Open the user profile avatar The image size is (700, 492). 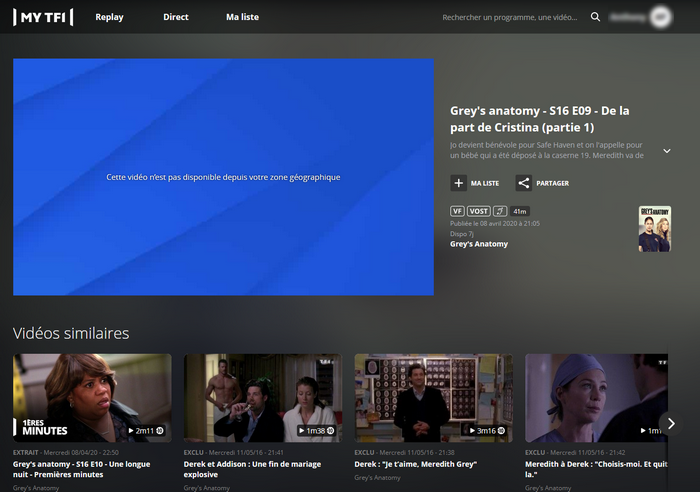[660, 17]
